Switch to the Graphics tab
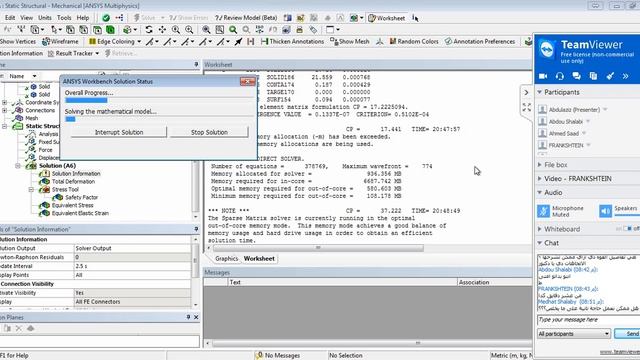 pos(226,258)
